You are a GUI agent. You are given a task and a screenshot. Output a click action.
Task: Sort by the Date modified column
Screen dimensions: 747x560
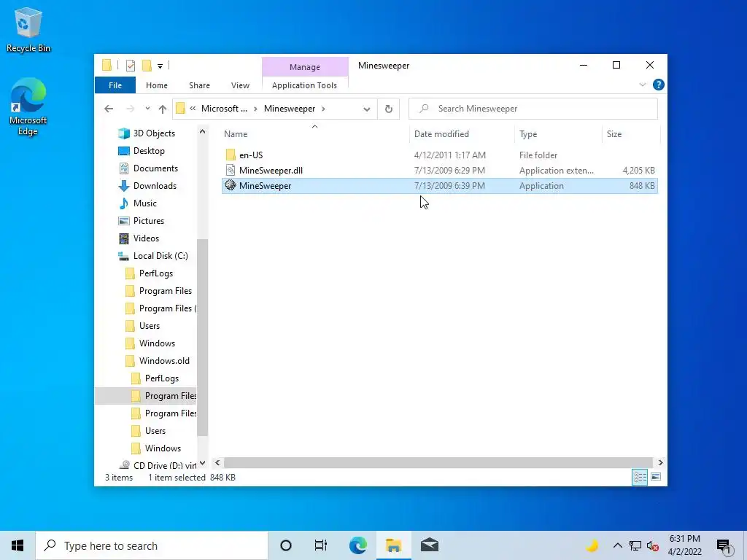462,134
